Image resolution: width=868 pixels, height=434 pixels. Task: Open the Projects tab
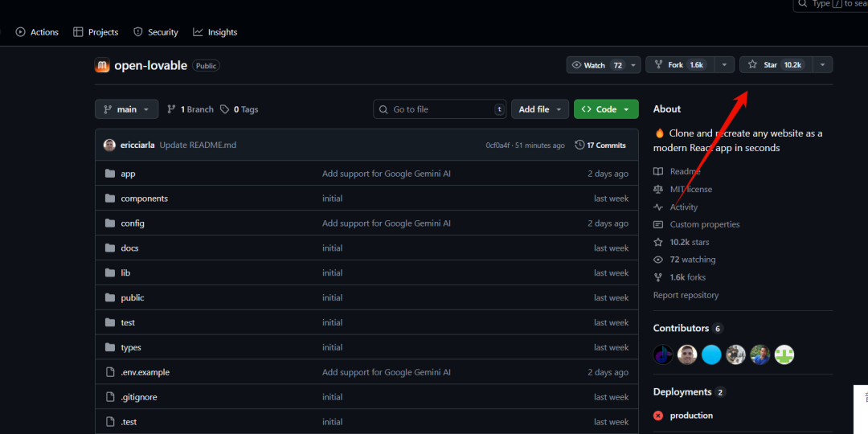click(x=96, y=32)
